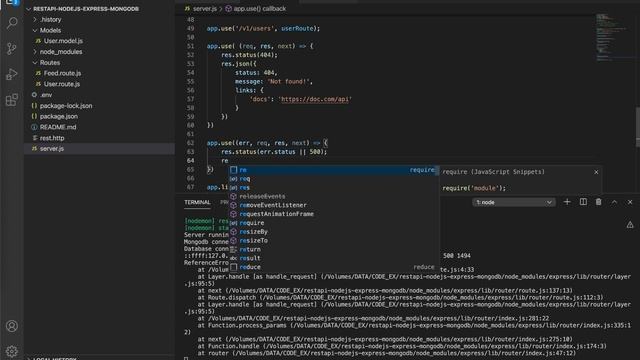The width and height of the screenshot is (640, 360).
Task: Choose 'result' text suggestion
Action: click(333, 258)
